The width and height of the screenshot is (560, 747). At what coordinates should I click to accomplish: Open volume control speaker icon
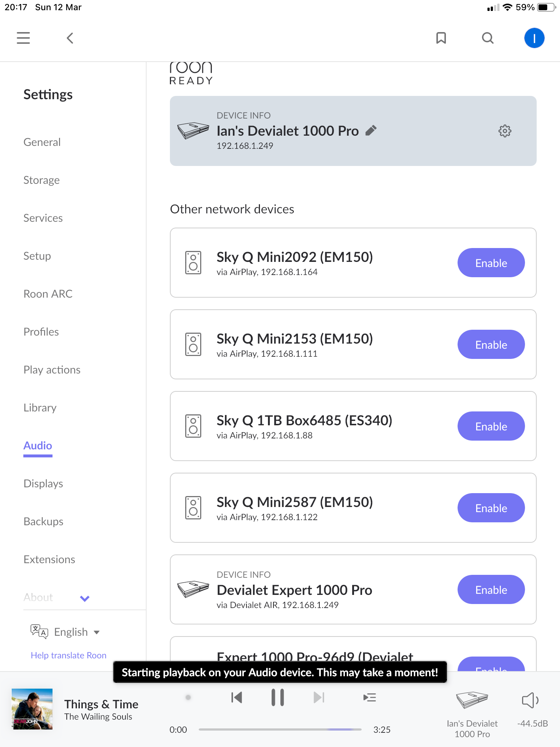click(530, 700)
